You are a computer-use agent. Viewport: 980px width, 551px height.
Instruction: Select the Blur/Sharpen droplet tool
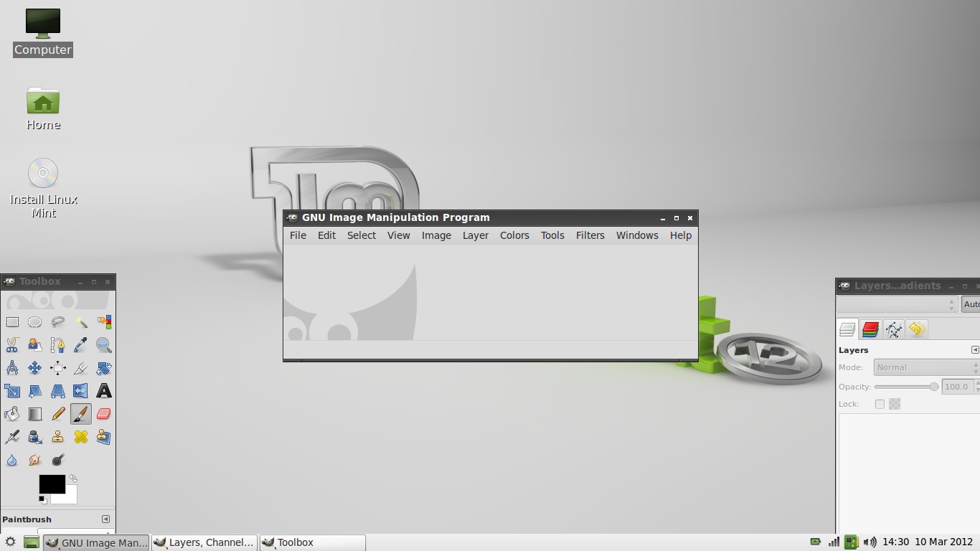tap(12, 460)
